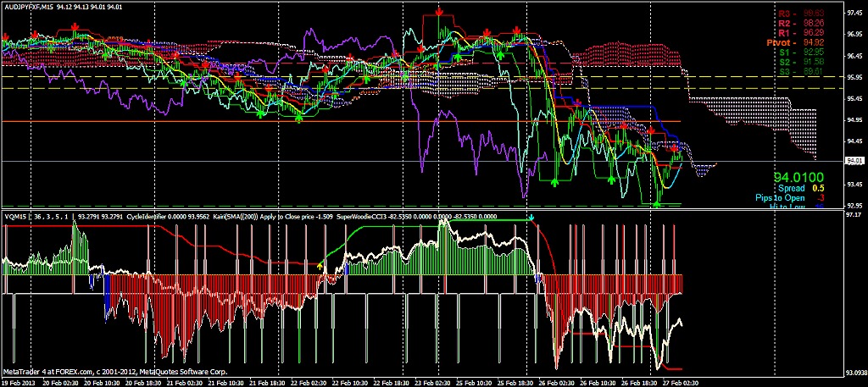Click the MetaTrader 4 at FOREX.com copyright text
The width and height of the screenshot is (868, 387).
point(114,372)
